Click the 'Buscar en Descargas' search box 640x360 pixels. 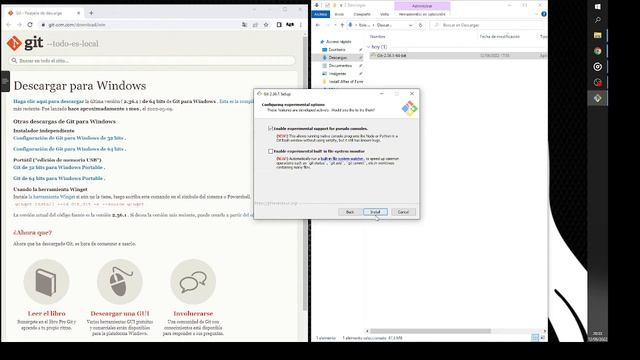click(x=488, y=25)
